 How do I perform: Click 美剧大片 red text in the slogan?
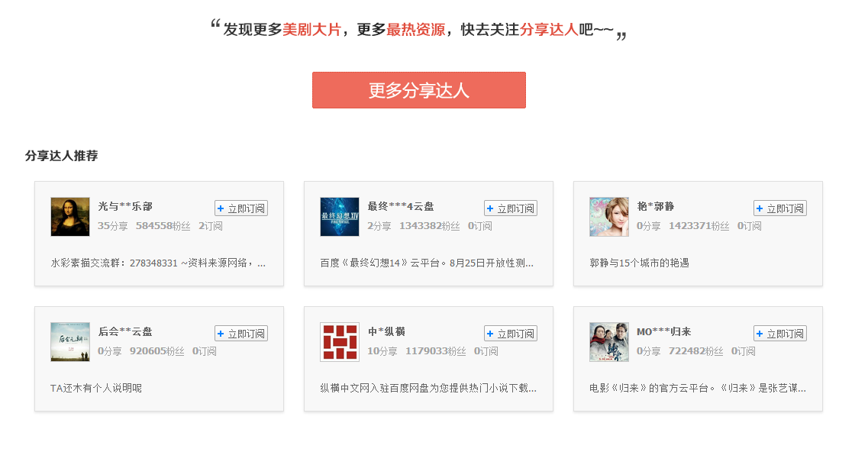click(311, 29)
